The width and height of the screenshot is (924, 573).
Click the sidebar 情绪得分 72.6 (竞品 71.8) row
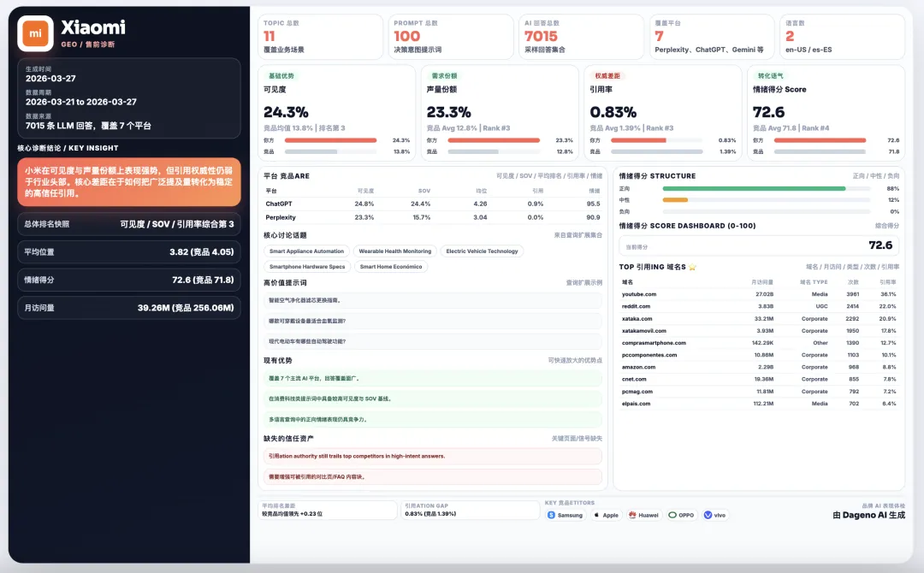point(129,280)
